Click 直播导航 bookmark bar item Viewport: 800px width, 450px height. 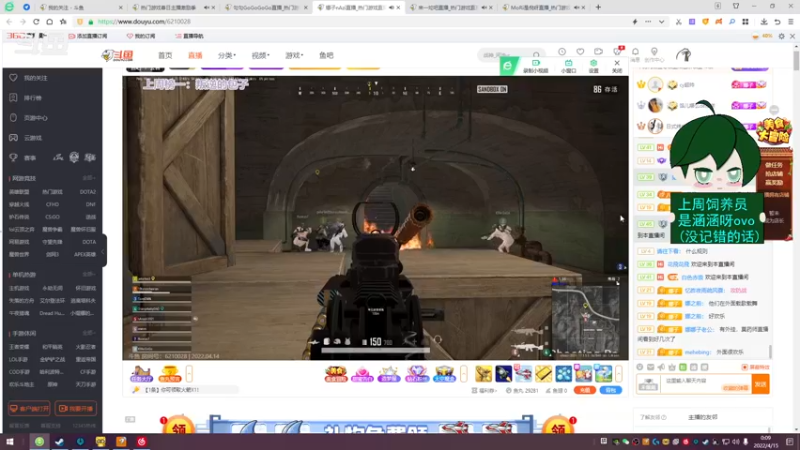189,36
